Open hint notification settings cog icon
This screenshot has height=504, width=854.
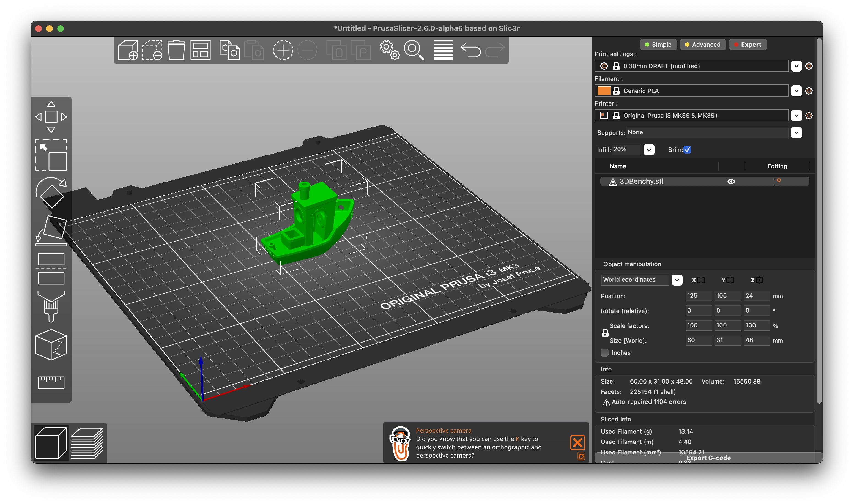(581, 456)
